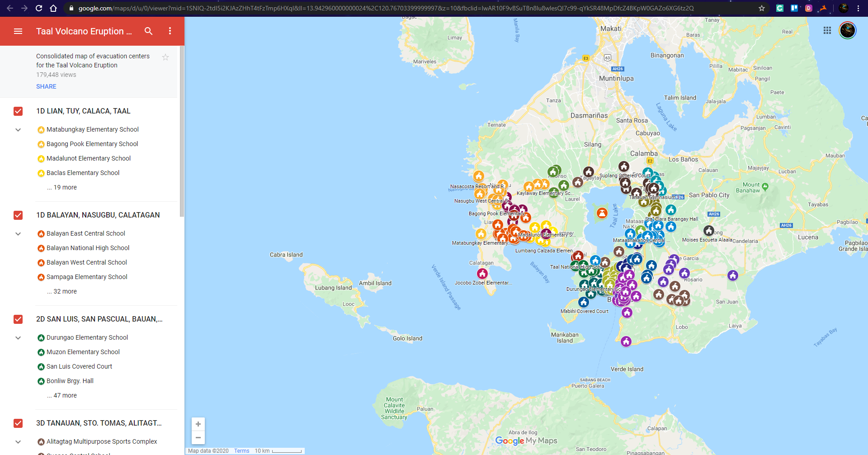Zoom out on the map
This screenshot has width=868, height=455.
(x=198, y=437)
